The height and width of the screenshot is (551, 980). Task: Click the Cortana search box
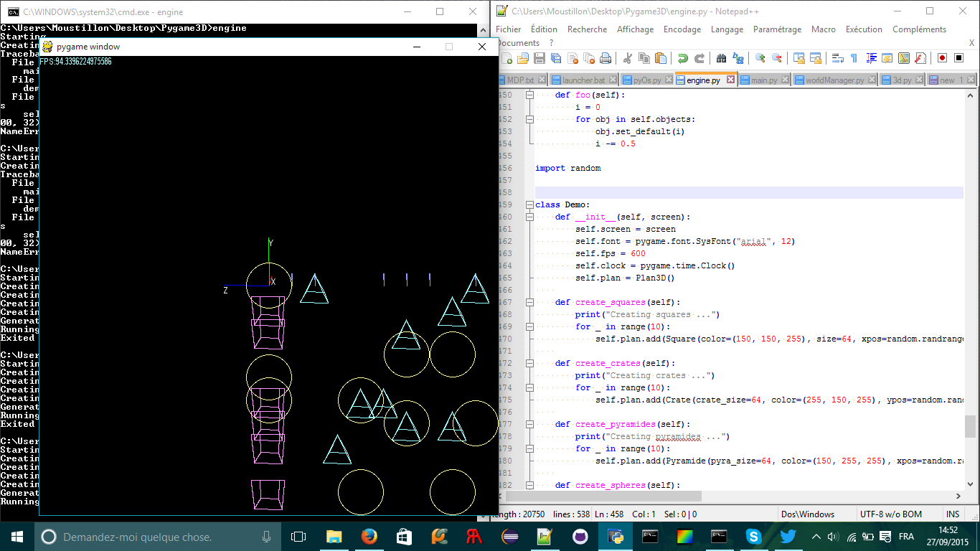tap(158, 537)
